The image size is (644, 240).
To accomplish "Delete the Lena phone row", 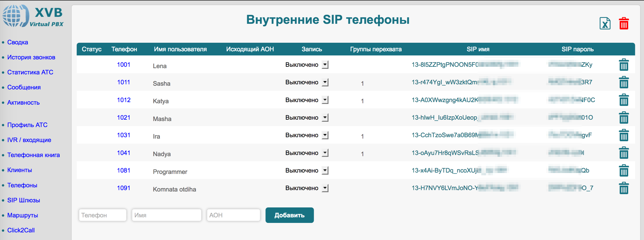I will pyautogui.click(x=623, y=65).
